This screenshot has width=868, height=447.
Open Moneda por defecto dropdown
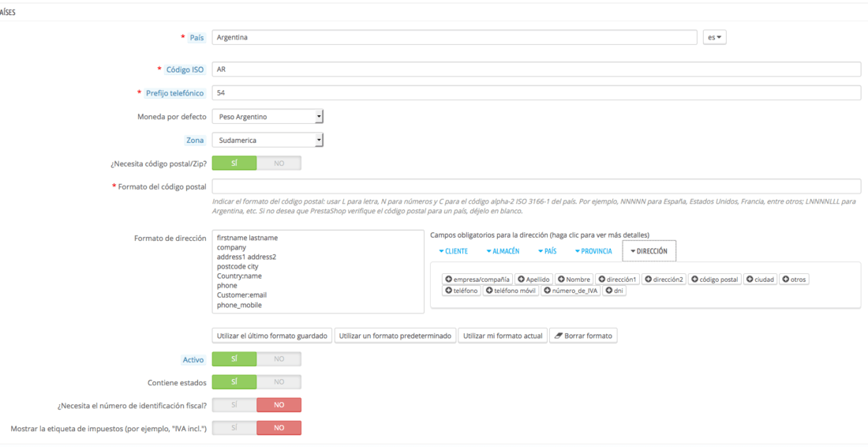[x=268, y=117]
